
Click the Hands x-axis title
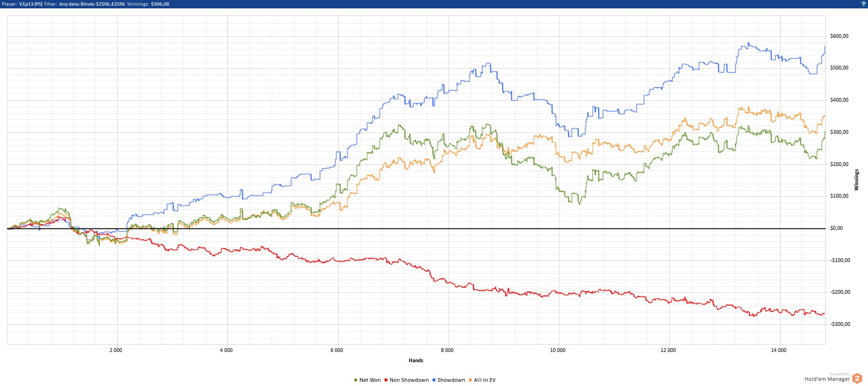(x=416, y=360)
